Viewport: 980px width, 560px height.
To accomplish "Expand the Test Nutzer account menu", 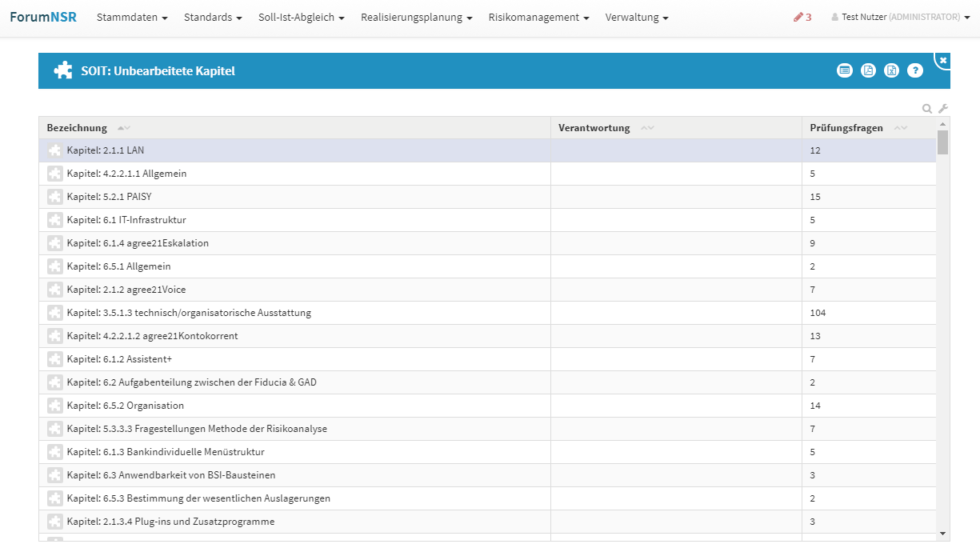I will pos(899,17).
